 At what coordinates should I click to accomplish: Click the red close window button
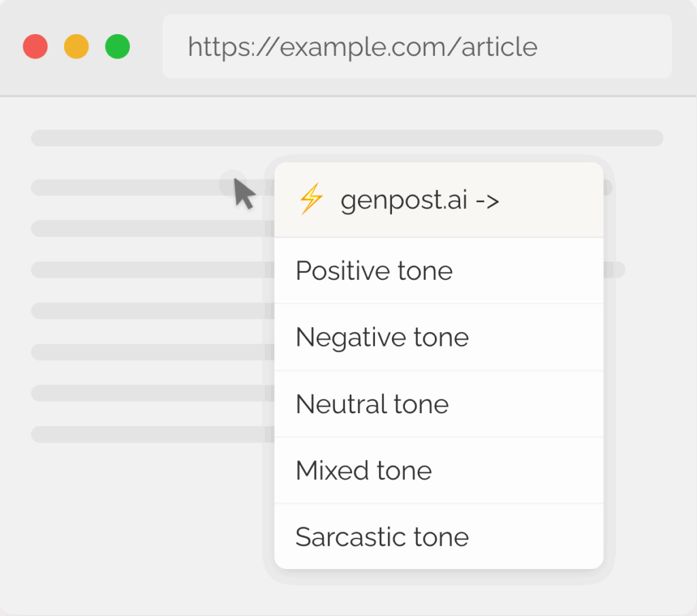tap(35, 47)
